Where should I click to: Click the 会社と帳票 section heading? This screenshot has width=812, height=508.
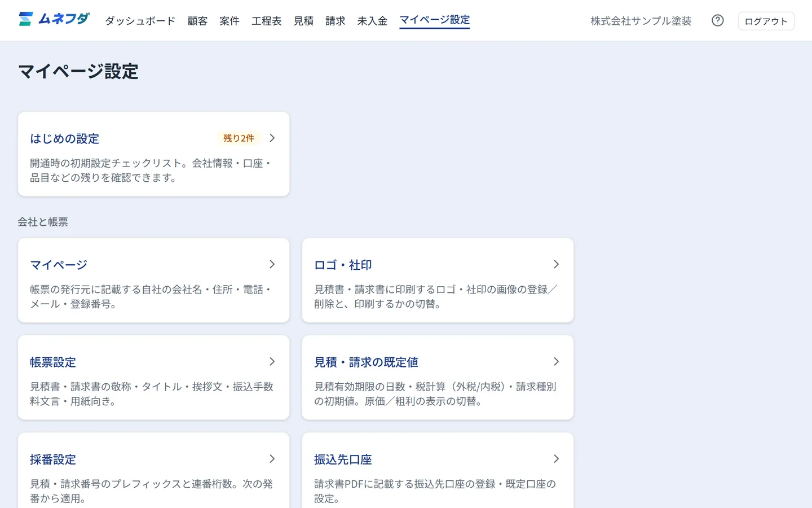43,222
